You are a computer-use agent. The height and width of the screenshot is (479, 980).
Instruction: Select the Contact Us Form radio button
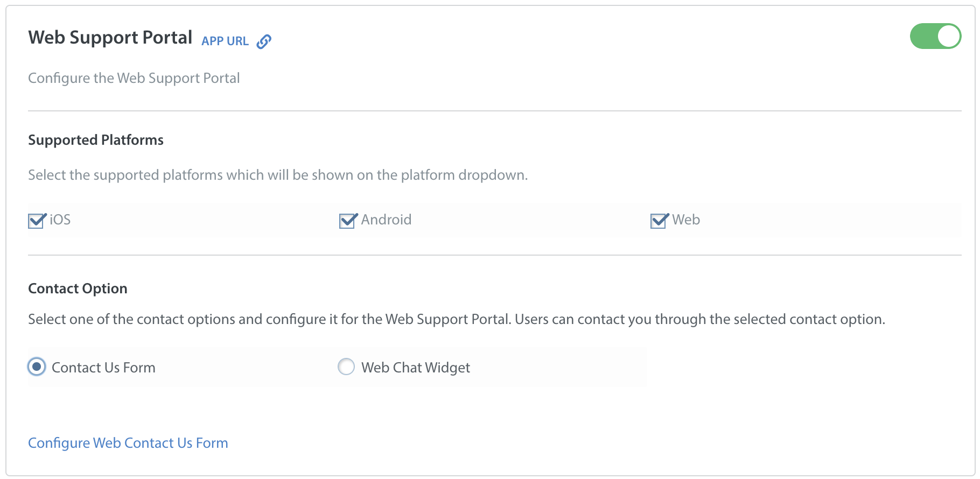37,367
